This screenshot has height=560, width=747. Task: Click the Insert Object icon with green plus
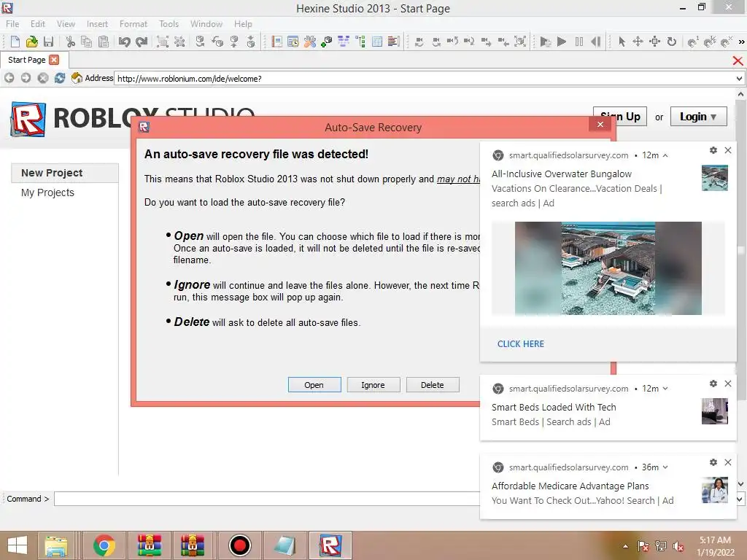point(326,42)
